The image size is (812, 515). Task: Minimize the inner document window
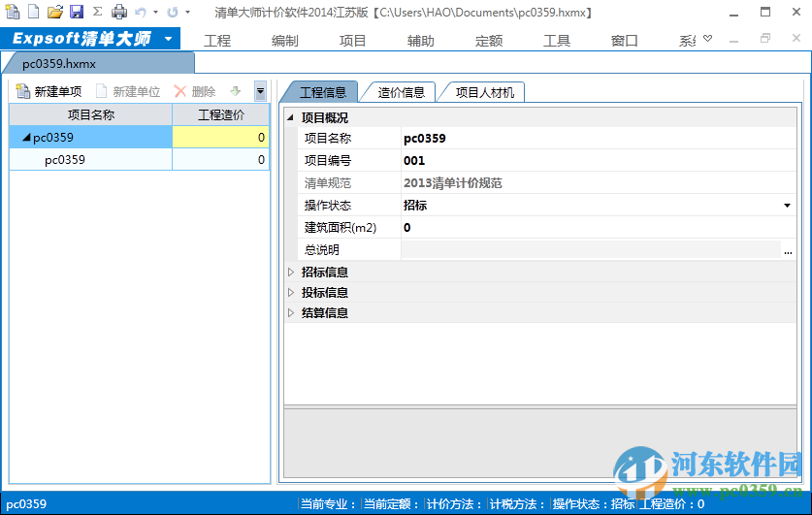733,40
